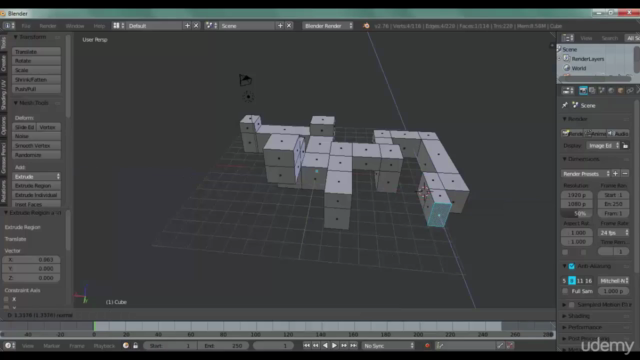This screenshot has width=640, height=360.
Task: Click the Blender logo icon in header
Action: 366,26
